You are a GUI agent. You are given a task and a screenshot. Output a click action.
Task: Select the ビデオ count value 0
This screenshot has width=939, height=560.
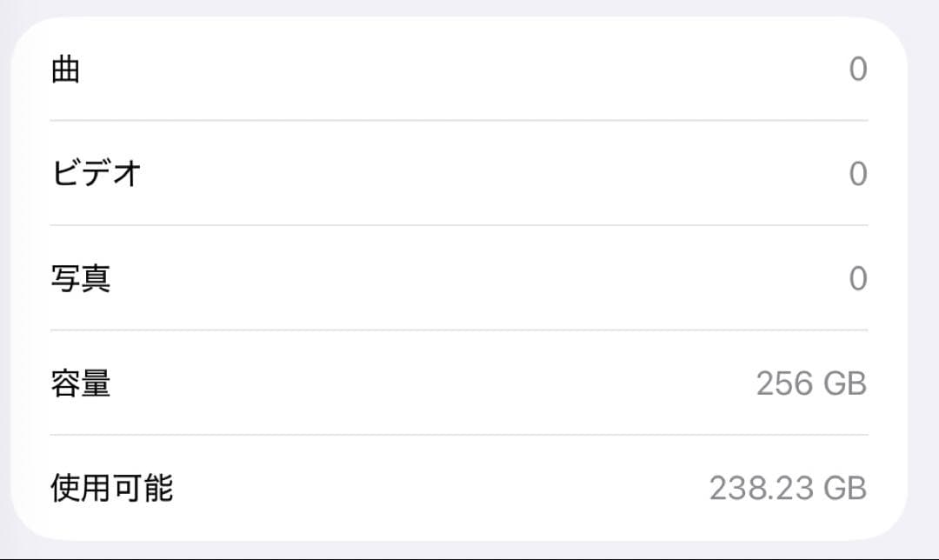[x=857, y=174]
